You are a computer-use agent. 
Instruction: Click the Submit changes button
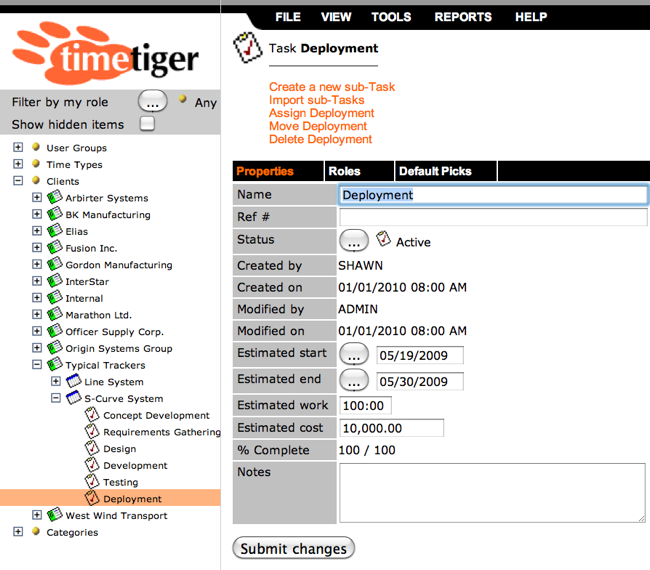tap(293, 548)
